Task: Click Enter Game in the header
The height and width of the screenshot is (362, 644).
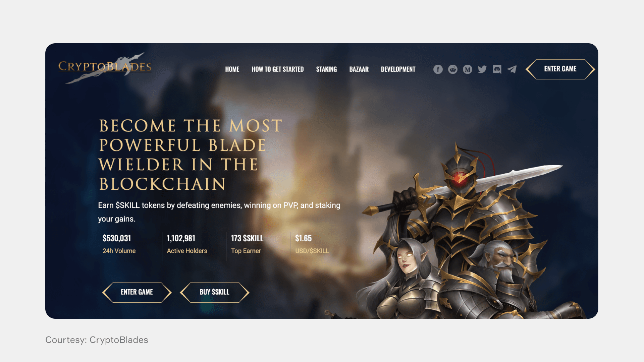Action: (560, 69)
